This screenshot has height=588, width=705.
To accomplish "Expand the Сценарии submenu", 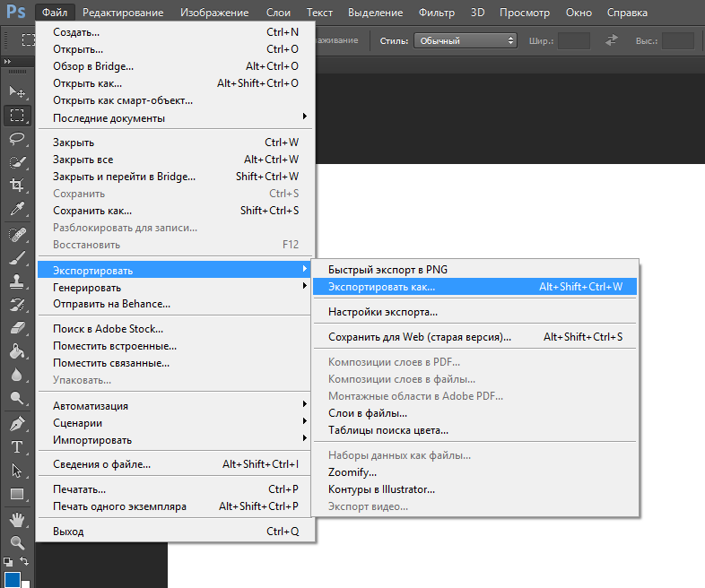I will click(x=173, y=423).
